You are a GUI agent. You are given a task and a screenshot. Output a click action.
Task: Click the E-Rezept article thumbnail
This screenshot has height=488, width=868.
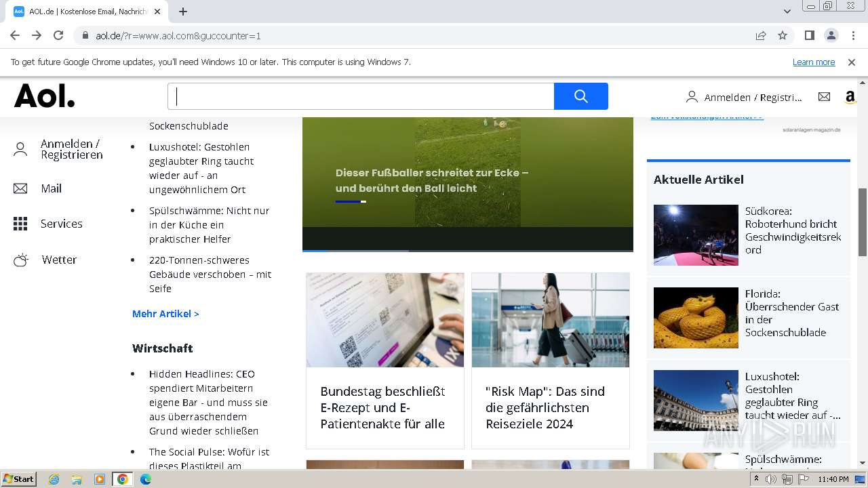click(385, 320)
